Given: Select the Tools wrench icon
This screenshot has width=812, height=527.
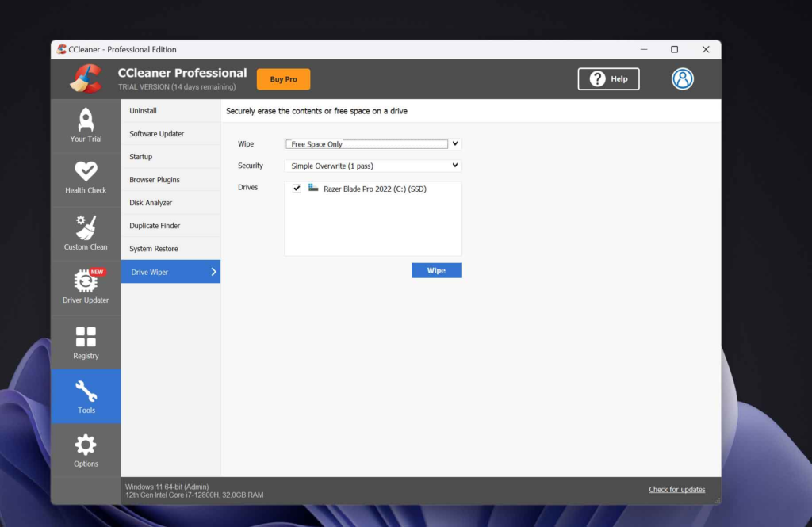Looking at the screenshot, I should (86, 391).
